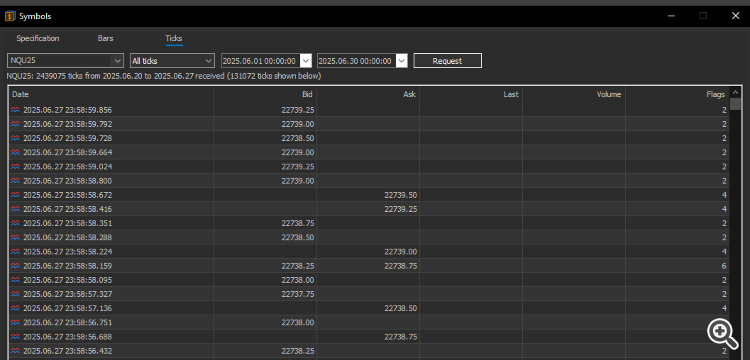Click tick icon for row 23:58:59.792
The image size is (750, 360).
(x=15, y=124)
